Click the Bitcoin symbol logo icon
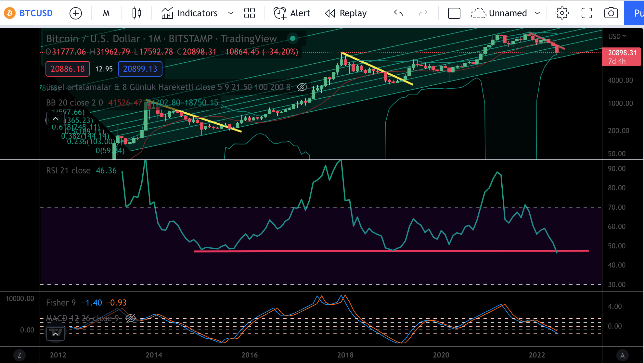The height and width of the screenshot is (363, 644). coord(9,13)
